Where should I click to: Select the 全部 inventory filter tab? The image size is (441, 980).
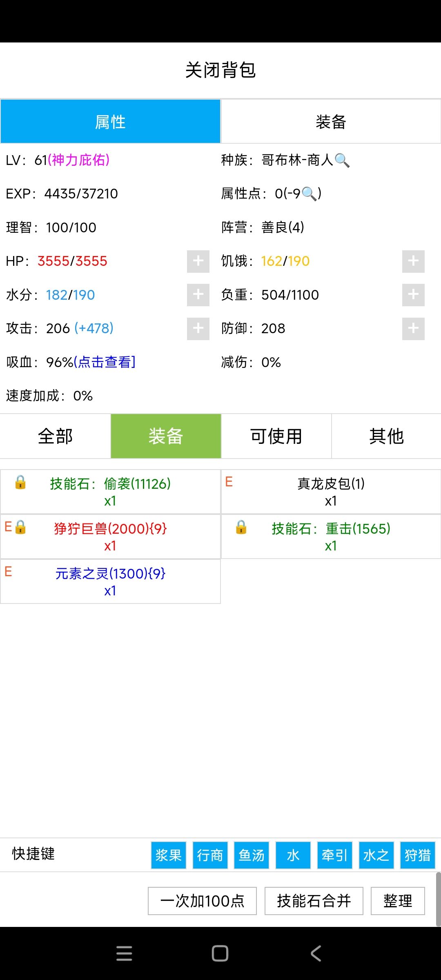[55, 436]
